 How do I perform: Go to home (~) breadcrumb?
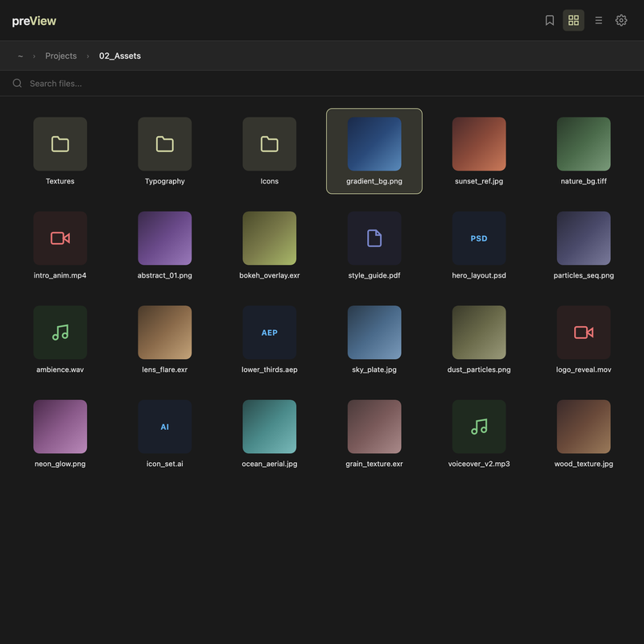tap(20, 56)
